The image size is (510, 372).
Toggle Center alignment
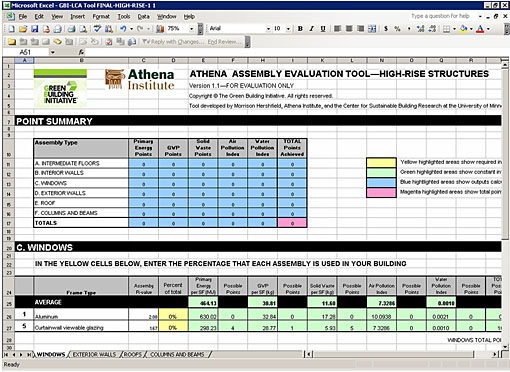(349, 29)
